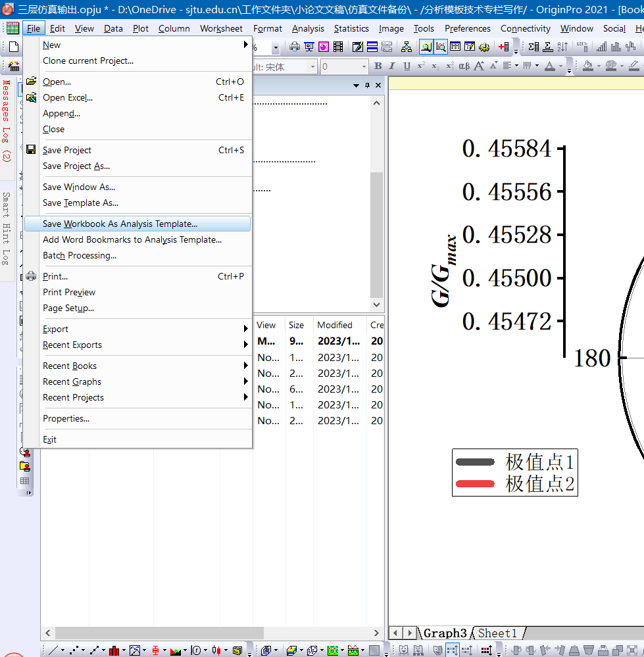Click the line plot icon in bottom toolbar

click(53, 650)
